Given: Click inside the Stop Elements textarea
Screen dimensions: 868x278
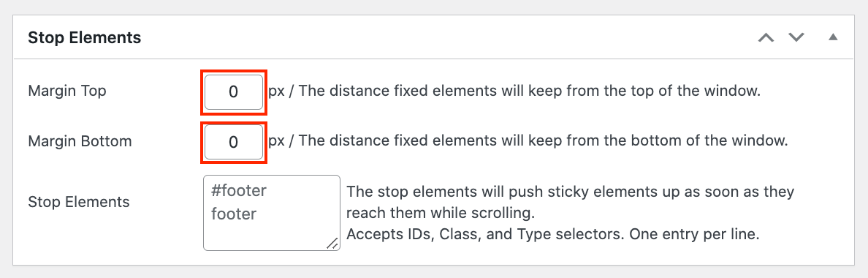Looking at the screenshot, I should point(272,213).
